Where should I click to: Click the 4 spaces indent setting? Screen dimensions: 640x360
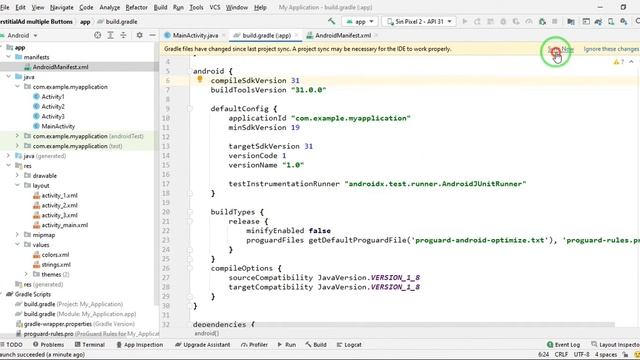[606, 355]
